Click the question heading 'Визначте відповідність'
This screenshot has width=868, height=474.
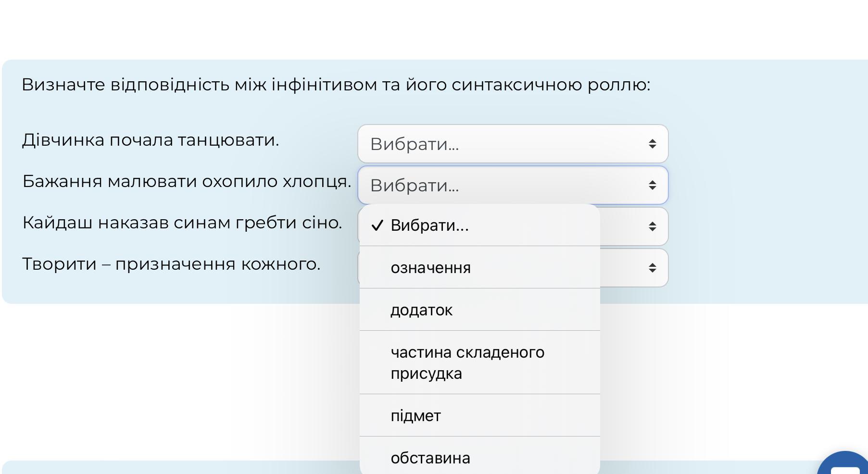(336, 85)
